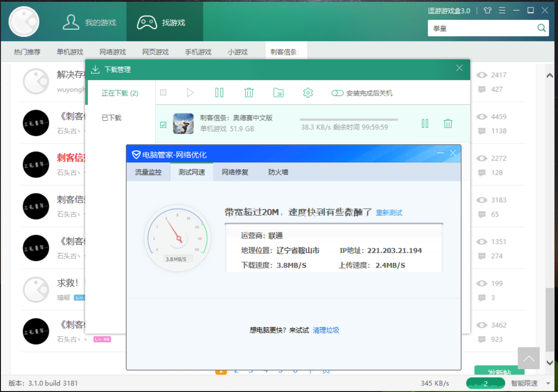Click the comments icon beside 65

click(482, 214)
